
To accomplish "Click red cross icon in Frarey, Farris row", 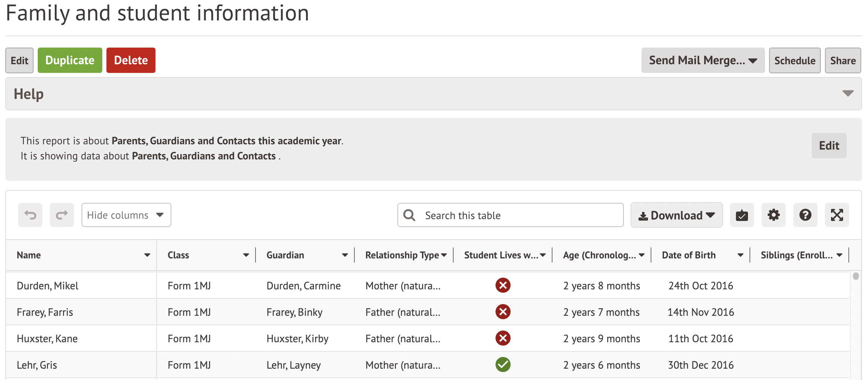I will tap(503, 312).
